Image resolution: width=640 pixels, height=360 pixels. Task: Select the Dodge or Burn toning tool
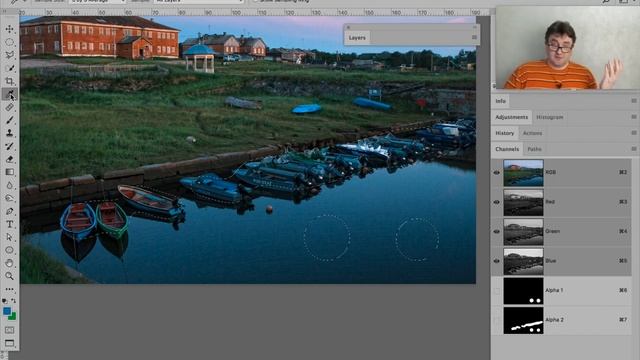(x=9, y=198)
